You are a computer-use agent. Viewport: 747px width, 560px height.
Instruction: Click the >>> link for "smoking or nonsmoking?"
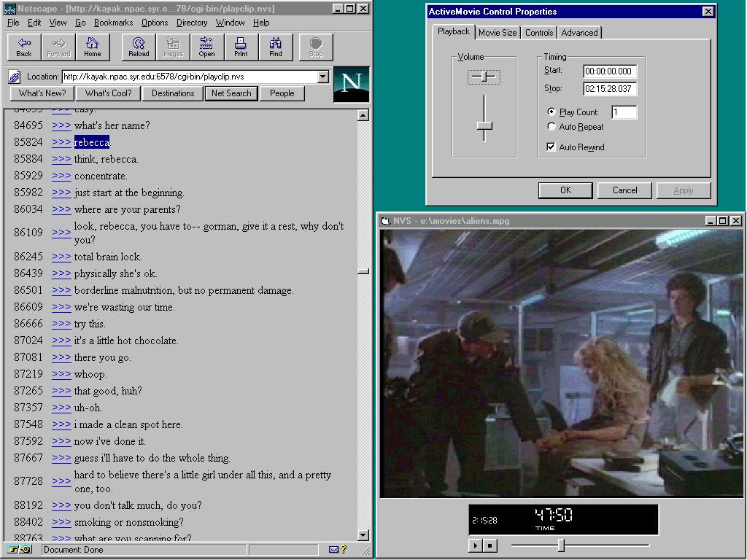[x=61, y=522]
